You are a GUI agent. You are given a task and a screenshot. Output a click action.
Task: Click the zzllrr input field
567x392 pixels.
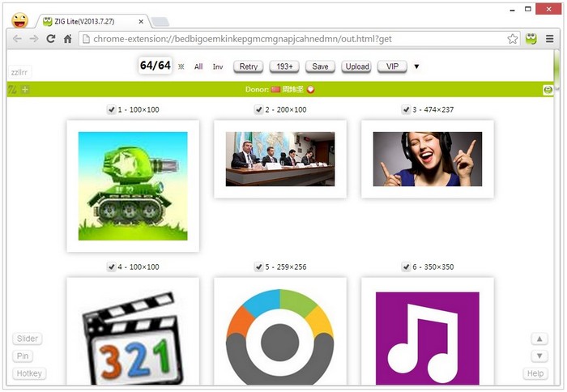tap(19, 72)
